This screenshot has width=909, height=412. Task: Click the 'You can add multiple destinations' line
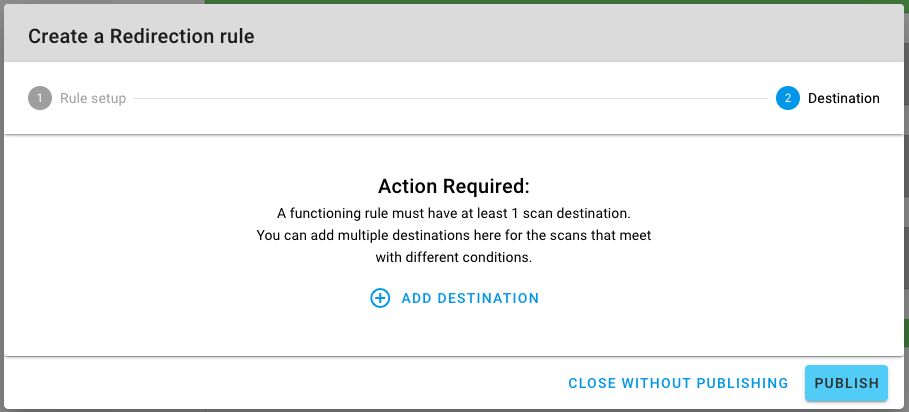[453, 235]
